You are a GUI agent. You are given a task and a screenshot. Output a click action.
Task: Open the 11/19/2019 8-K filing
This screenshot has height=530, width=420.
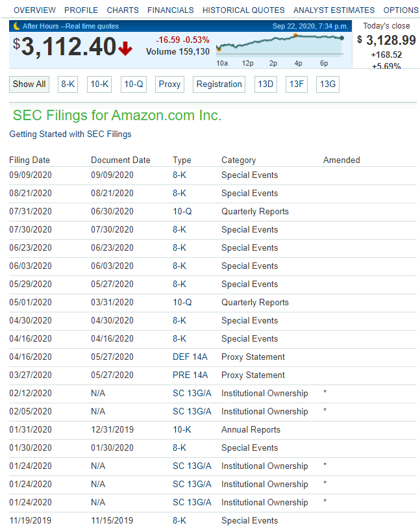coord(179,520)
